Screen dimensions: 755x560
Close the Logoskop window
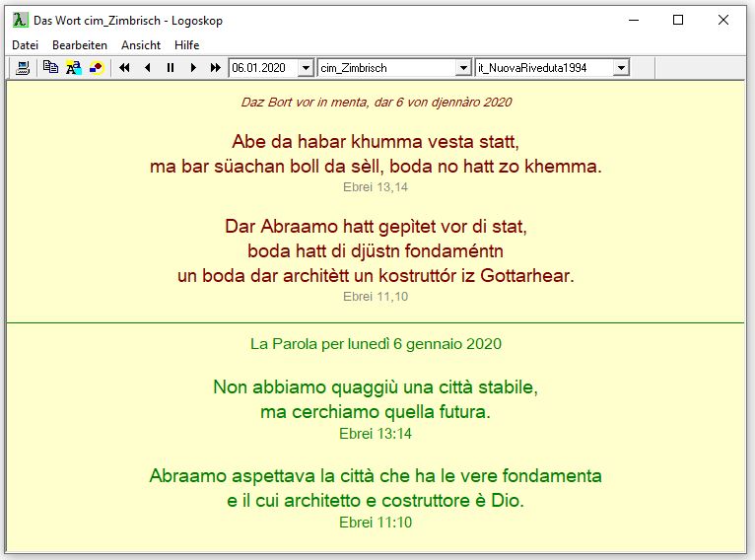(722, 21)
